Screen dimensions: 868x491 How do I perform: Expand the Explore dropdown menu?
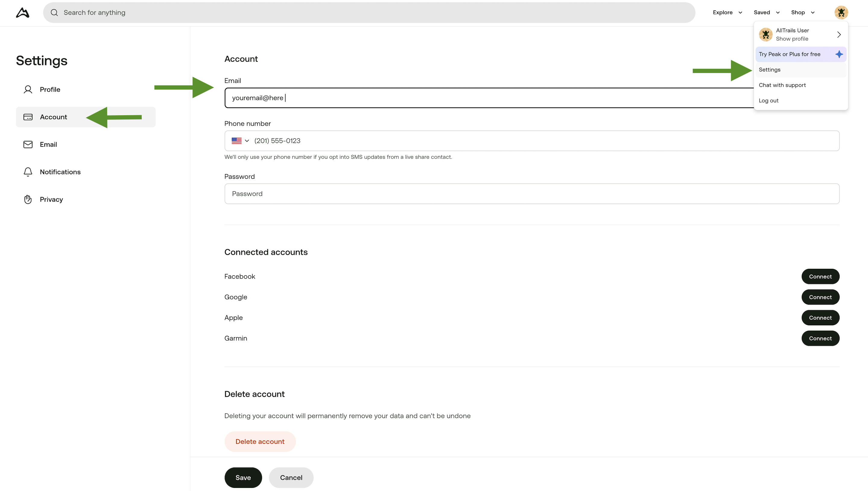pyautogui.click(x=727, y=12)
